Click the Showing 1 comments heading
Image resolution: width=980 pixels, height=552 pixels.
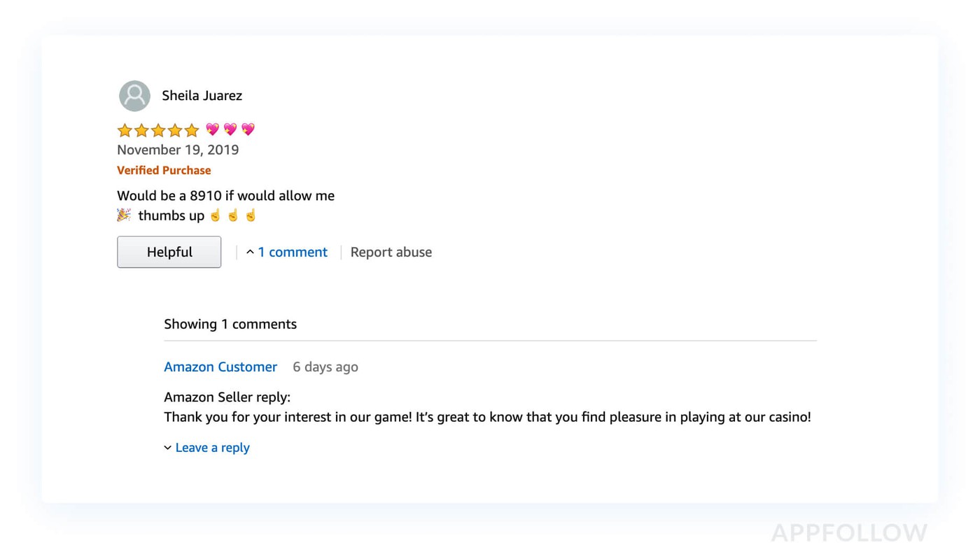(x=230, y=324)
